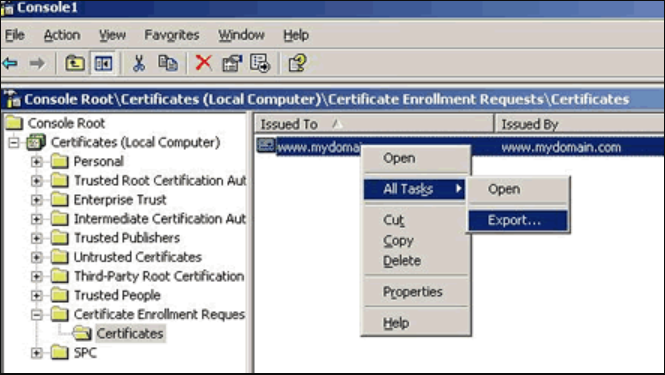
Task: Select All Tasks in the context menu
Action: click(415, 189)
